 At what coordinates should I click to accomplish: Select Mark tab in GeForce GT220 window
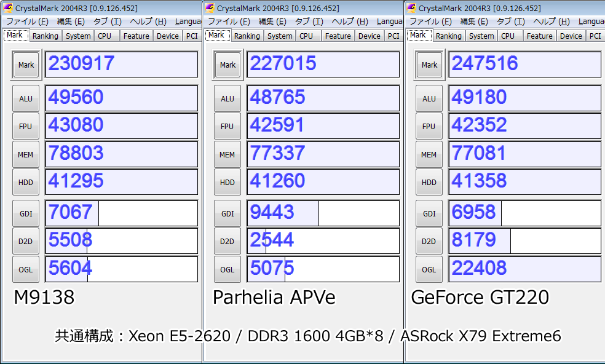418,35
